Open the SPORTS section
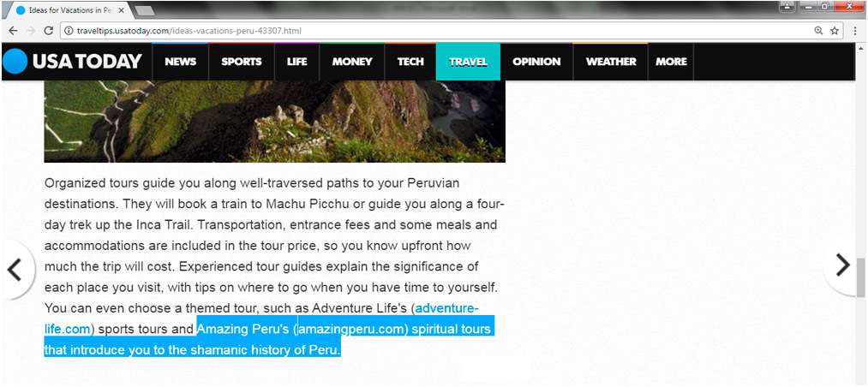Viewport: 868px width, 387px height. click(242, 62)
